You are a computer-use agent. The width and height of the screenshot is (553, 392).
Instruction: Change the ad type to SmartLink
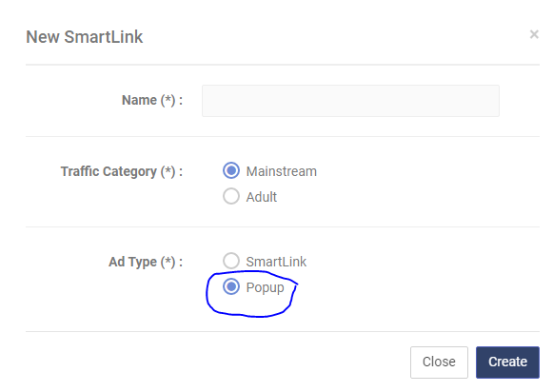point(231,261)
